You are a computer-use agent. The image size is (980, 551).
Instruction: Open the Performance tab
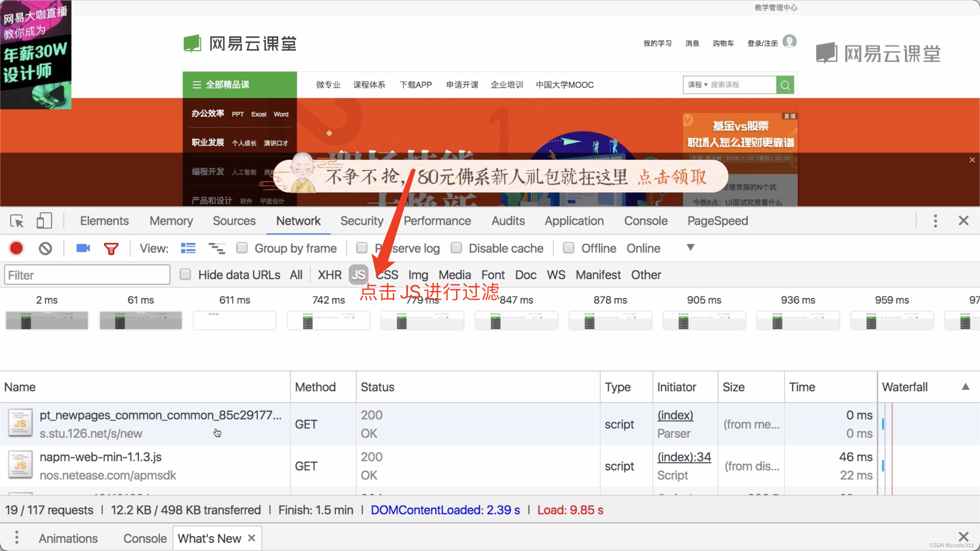click(x=437, y=221)
